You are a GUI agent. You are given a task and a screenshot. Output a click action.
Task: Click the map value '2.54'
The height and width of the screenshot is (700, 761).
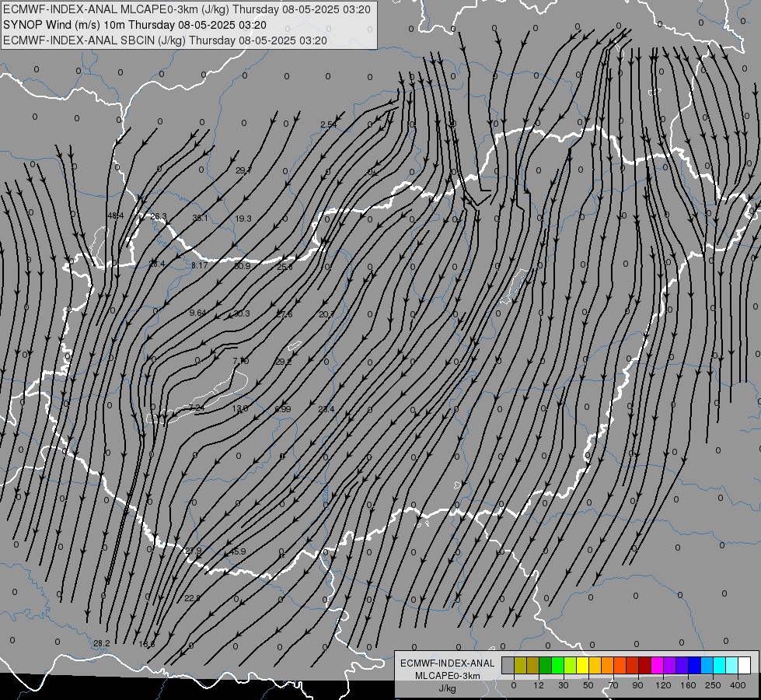coord(329,124)
